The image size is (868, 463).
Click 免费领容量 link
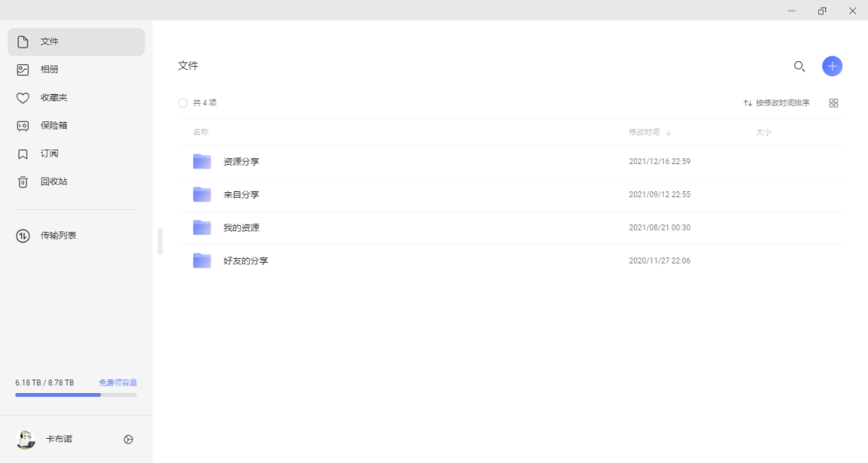click(118, 383)
